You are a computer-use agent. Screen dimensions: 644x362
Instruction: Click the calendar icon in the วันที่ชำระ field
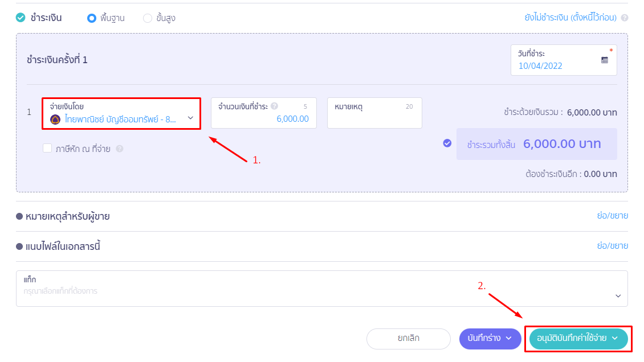(x=606, y=59)
